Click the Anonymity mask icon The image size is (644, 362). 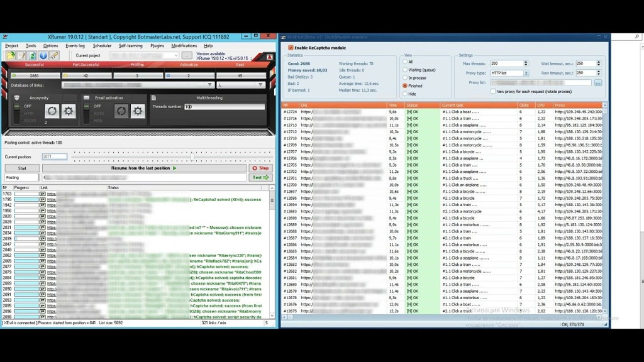click(x=17, y=97)
